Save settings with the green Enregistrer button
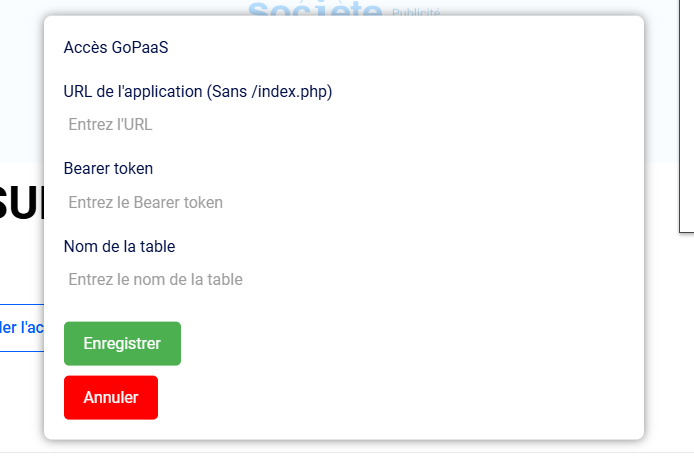This screenshot has width=694, height=476. (x=122, y=344)
